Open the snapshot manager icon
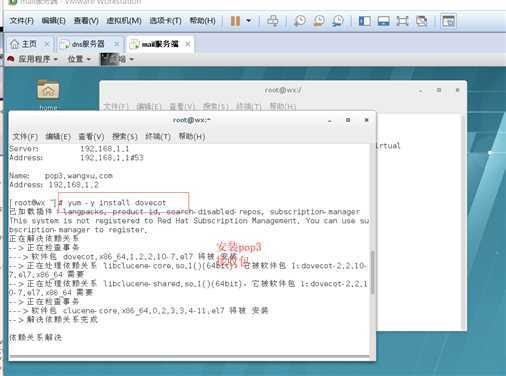506x376 pixels. pyautogui.click(x=338, y=21)
